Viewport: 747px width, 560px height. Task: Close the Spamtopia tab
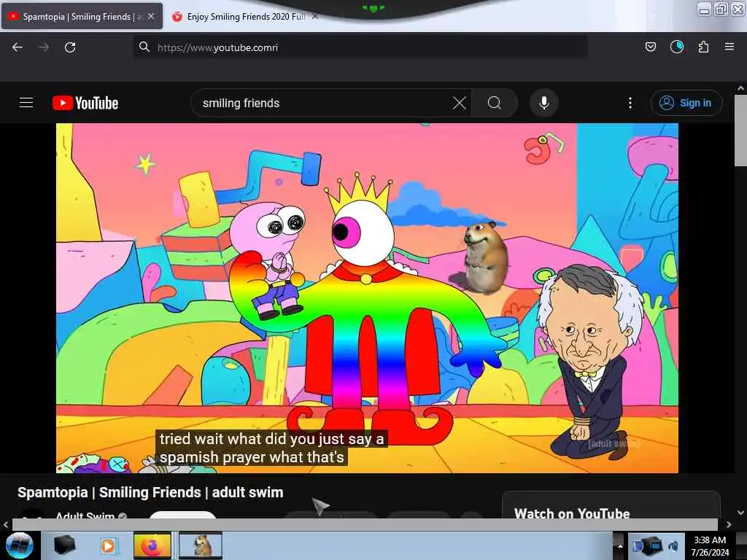click(x=151, y=16)
